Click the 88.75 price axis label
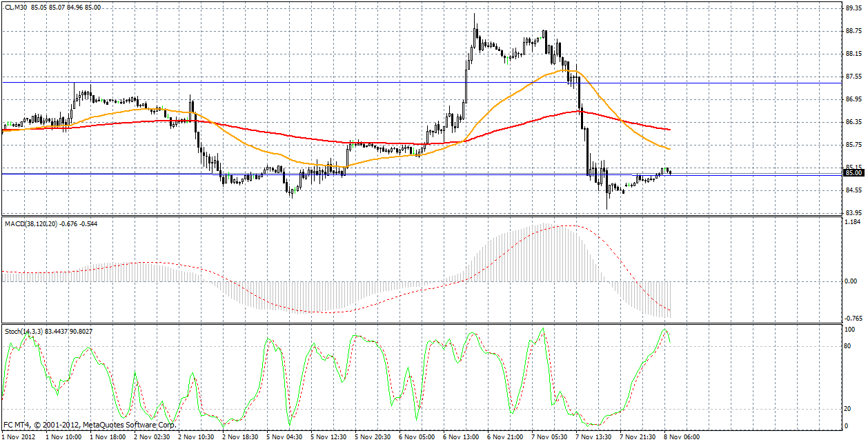This screenshot has width=868, height=442. 854,31
